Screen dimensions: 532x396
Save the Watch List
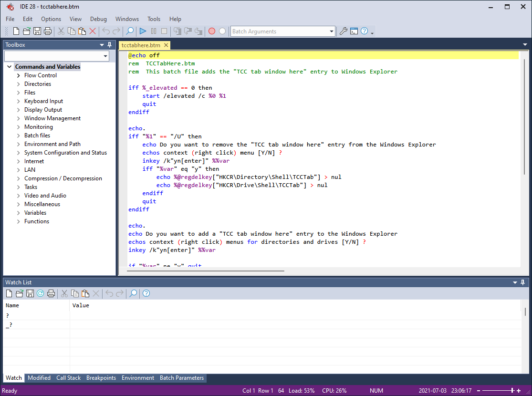pyautogui.click(x=30, y=293)
